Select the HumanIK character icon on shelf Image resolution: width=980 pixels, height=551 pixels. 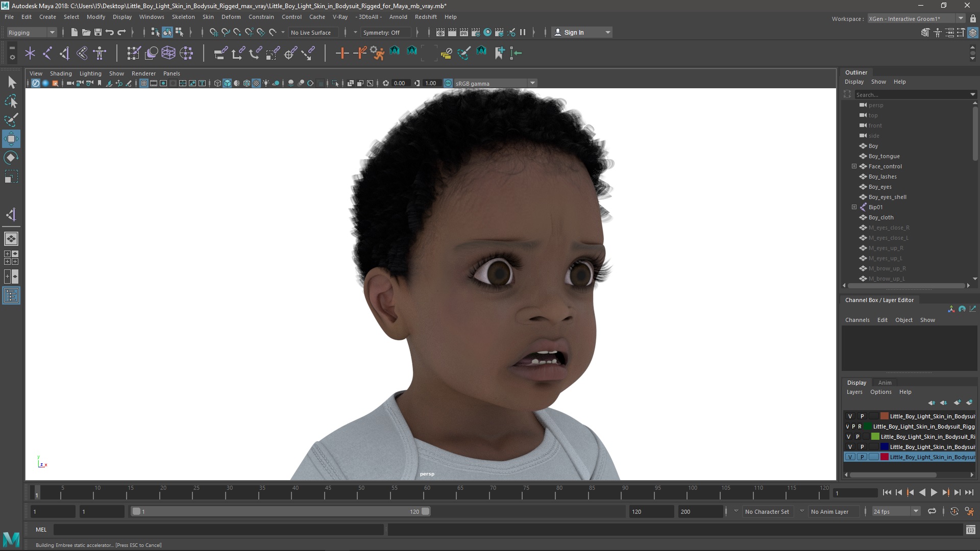pos(100,53)
